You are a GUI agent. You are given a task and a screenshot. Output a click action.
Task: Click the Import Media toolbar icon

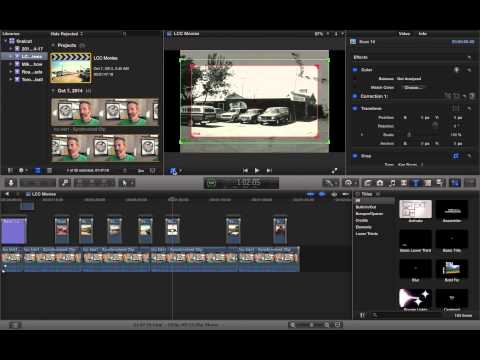(11, 183)
